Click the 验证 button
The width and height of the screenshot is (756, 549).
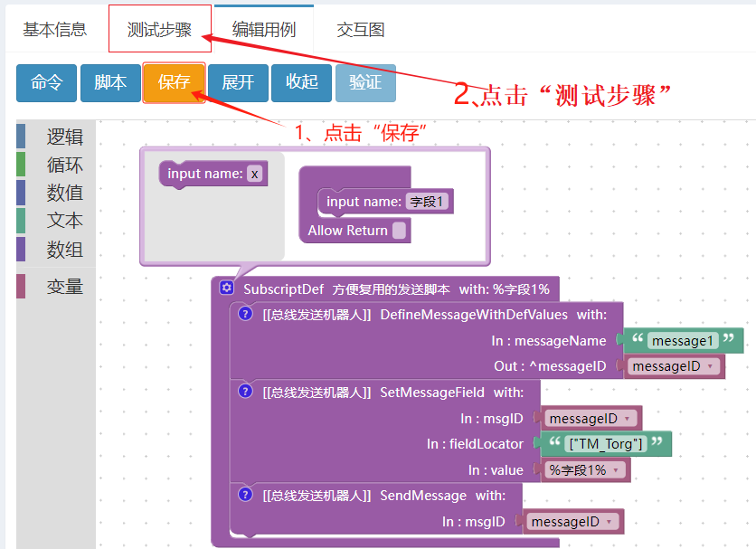click(x=365, y=83)
